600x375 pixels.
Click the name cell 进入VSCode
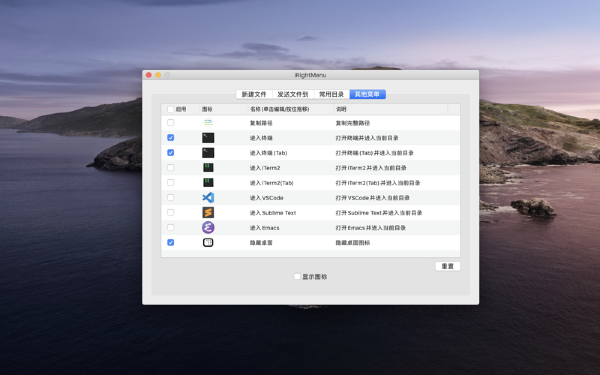click(x=266, y=198)
